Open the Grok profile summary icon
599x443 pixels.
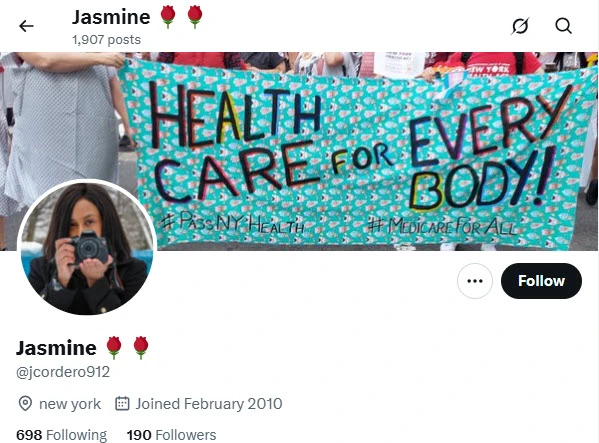520,26
